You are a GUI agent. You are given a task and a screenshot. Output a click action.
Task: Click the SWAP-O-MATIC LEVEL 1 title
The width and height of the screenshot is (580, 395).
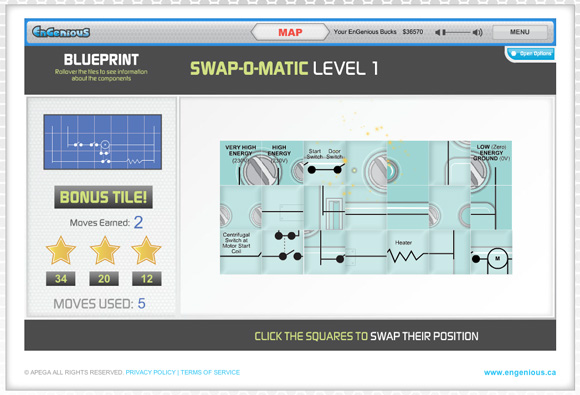point(284,68)
